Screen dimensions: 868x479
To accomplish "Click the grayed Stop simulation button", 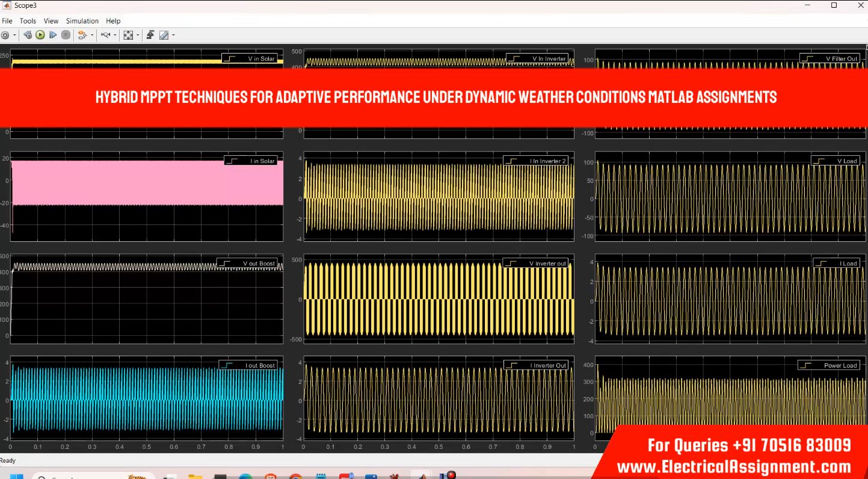I will 66,35.
